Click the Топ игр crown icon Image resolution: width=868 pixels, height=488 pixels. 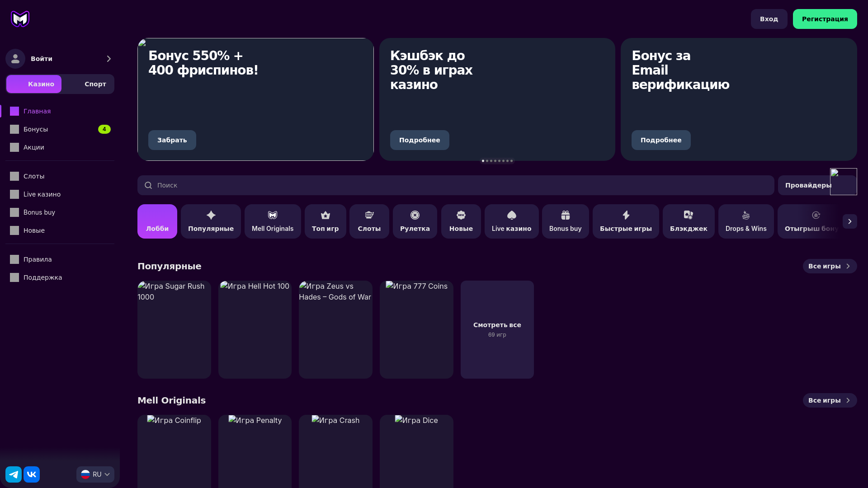[325, 215]
